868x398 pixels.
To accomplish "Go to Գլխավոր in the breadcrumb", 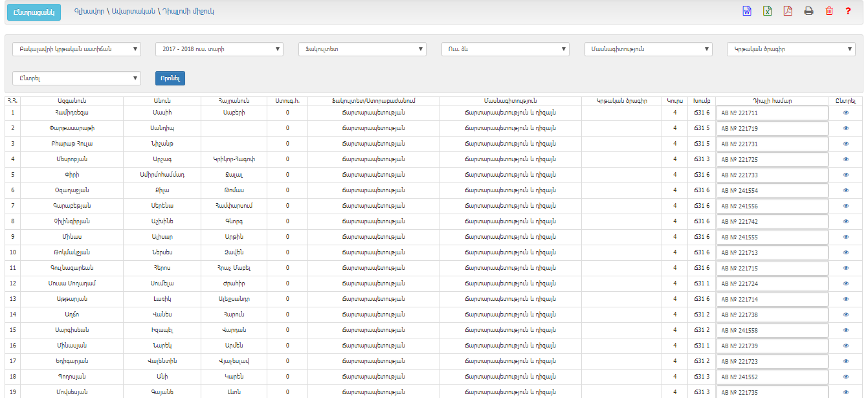I will click(x=87, y=12).
